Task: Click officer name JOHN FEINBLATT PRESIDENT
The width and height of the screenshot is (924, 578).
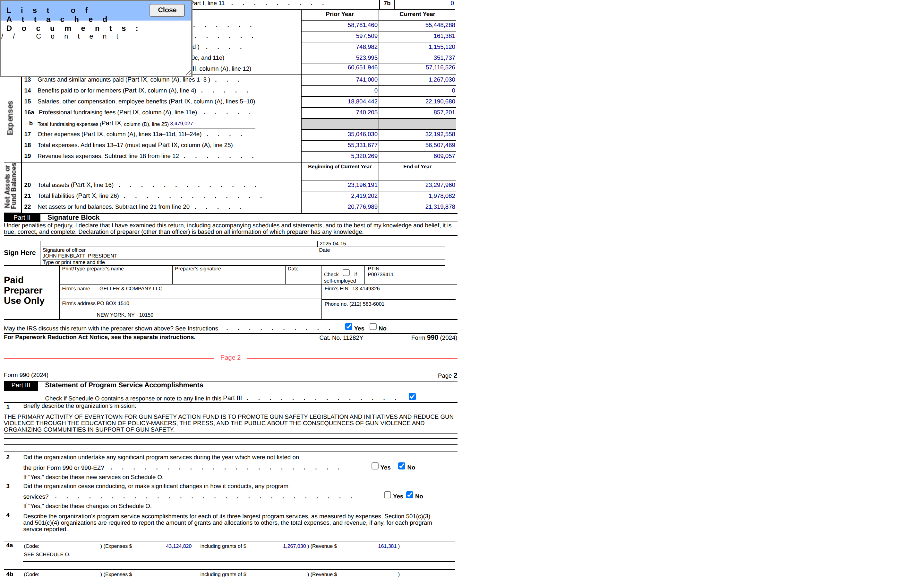Action: [x=80, y=256]
